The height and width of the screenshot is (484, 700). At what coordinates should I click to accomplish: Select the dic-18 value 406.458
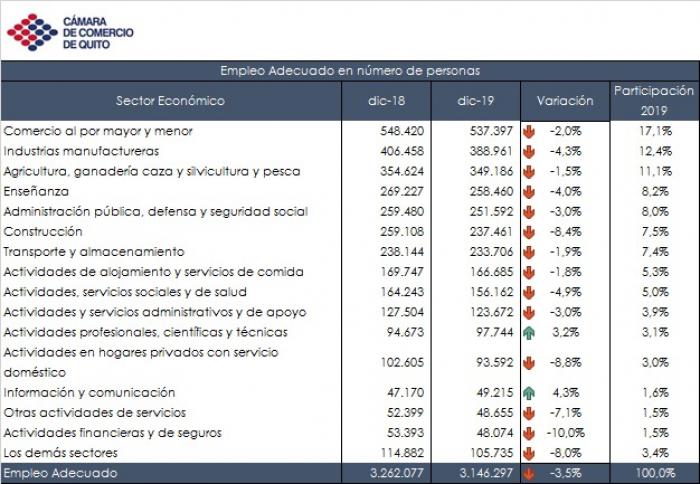point(402,151)
